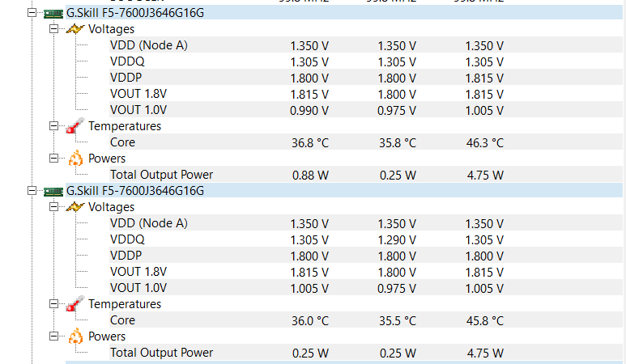The width and height of the screenshot is (626, 364).
Task: Select the Powers label in the second module
Action: click(x=107, y=336)
